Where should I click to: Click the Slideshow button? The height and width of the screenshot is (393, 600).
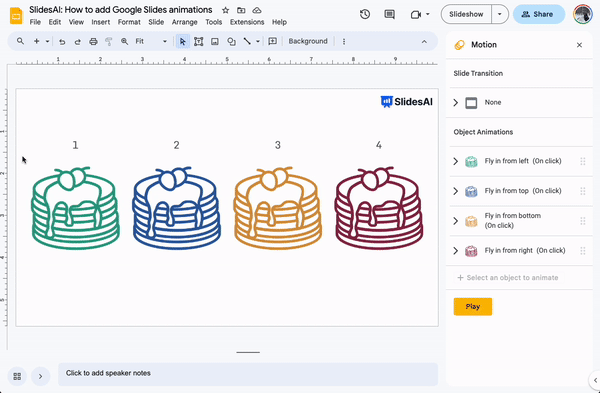466,15
